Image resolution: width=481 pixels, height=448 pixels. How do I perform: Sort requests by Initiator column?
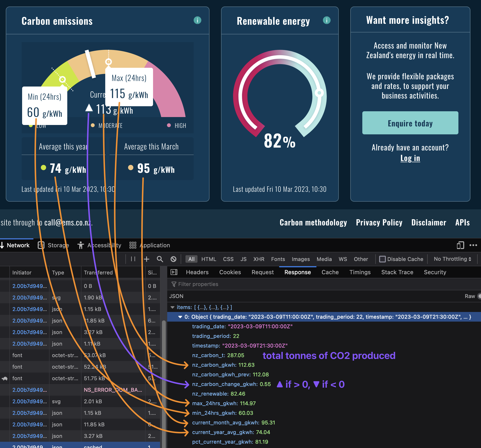[29, 273]
